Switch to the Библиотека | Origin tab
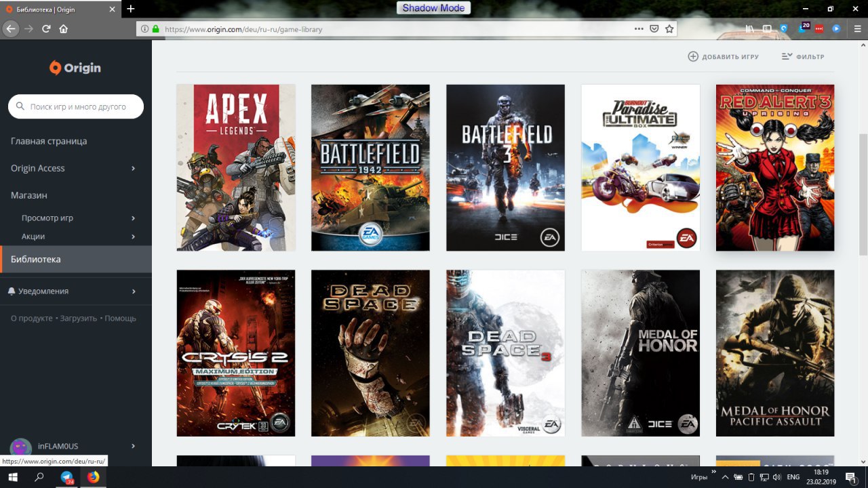 click(x=60, y=9)
